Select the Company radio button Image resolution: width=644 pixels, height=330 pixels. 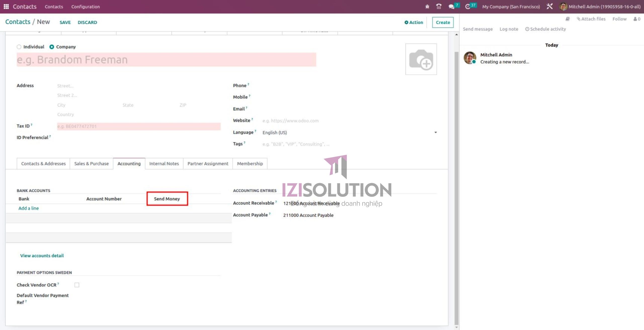point(52,47)
